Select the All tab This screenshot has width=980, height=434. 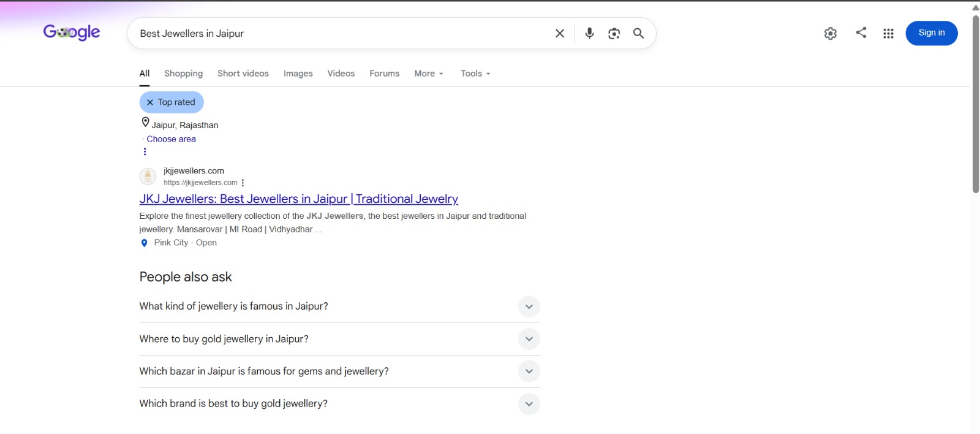point(145,74)
